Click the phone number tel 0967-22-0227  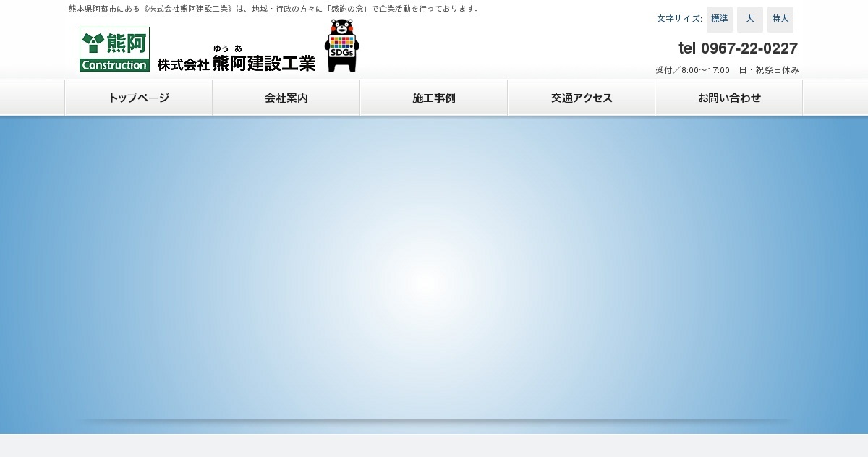pyautogui.click(x=738, y=48)
